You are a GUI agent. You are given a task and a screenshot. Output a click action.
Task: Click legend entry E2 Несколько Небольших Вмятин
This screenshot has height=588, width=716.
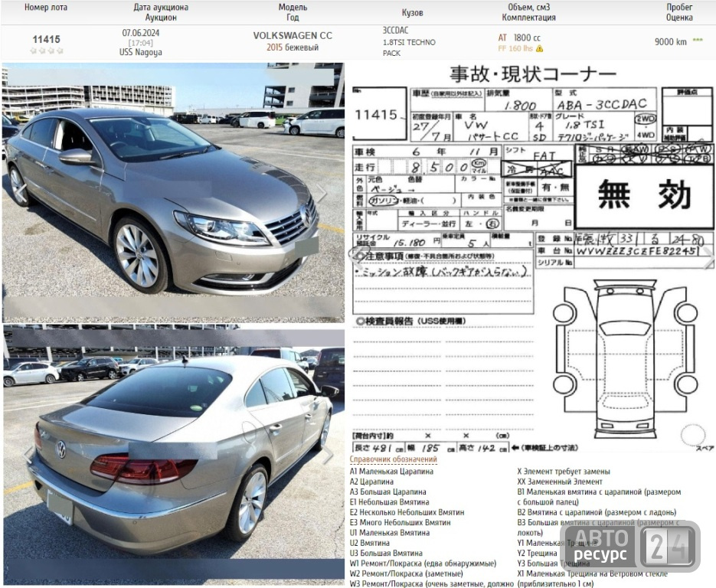pyautogui.click(x=407, y=512)
